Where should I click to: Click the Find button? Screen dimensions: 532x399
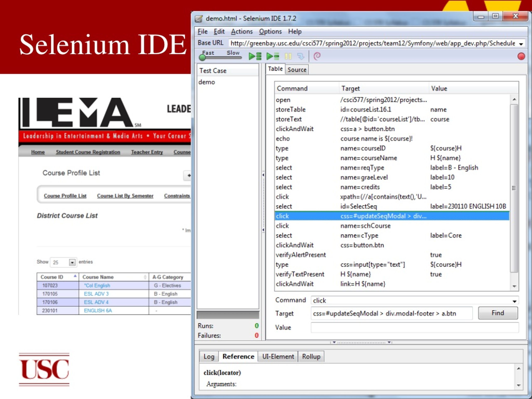coord(498,313)
